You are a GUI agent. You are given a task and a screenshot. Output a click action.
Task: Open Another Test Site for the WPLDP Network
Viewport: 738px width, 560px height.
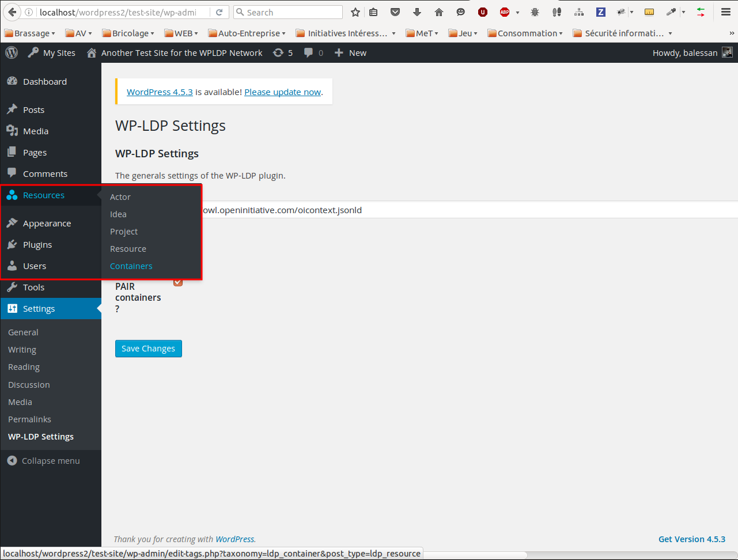click(175, 53)
